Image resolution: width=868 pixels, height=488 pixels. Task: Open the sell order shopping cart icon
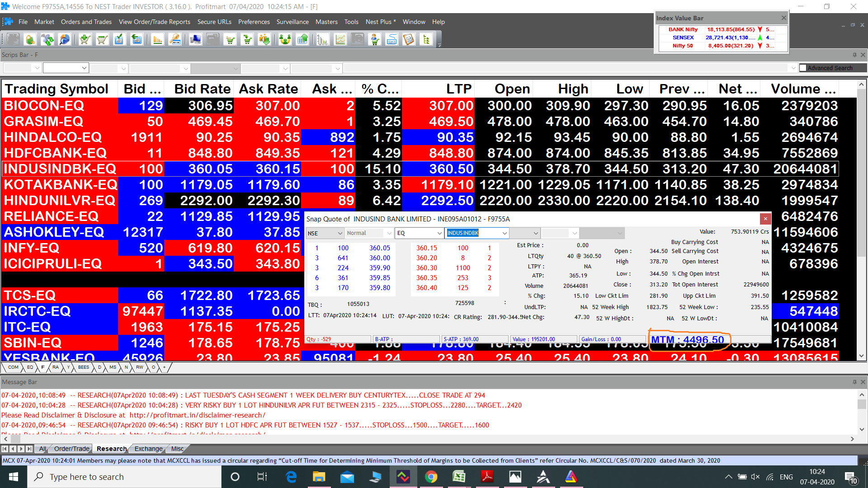[x=102, y=40]
